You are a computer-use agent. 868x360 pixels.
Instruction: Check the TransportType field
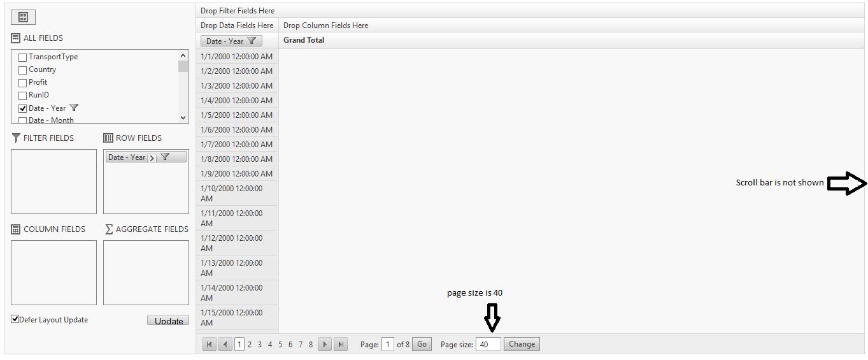point(23,57)
